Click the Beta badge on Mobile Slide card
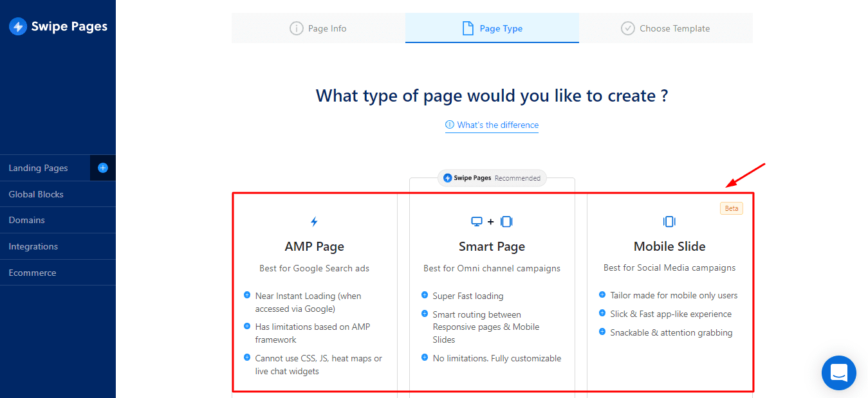 pos(732,208)
